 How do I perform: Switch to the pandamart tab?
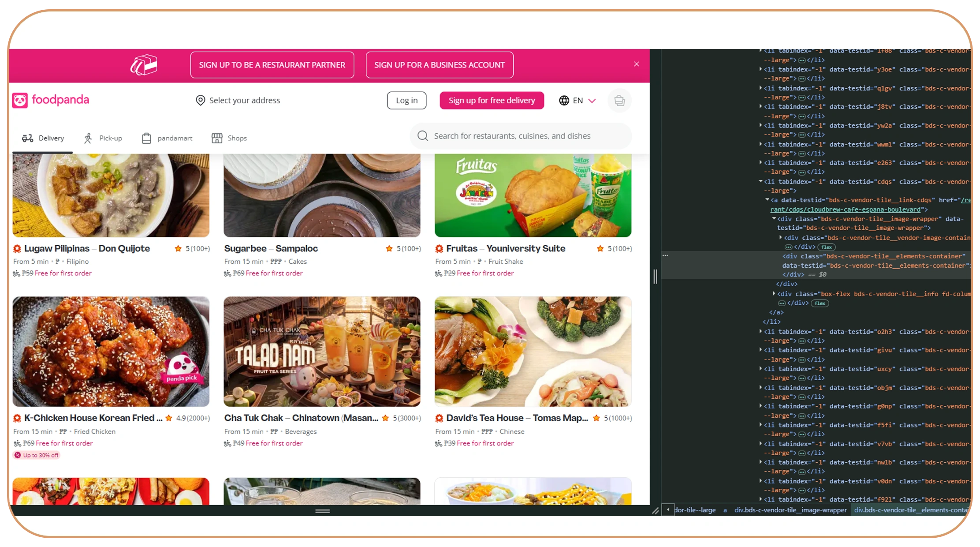pos(167,139)
